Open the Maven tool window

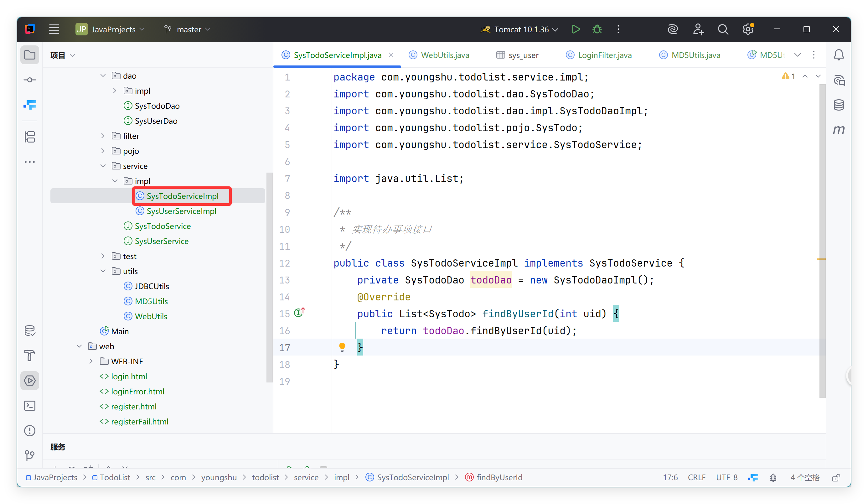[x=839, y=130]
